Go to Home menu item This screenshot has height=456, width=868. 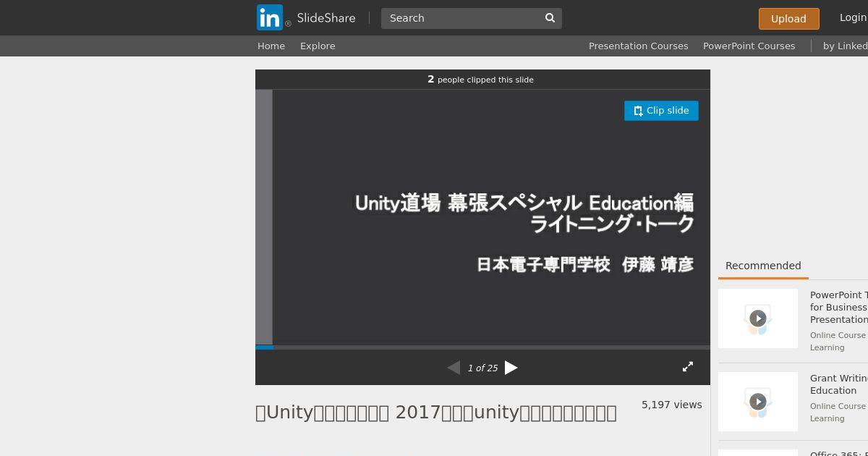coord(271,46)
